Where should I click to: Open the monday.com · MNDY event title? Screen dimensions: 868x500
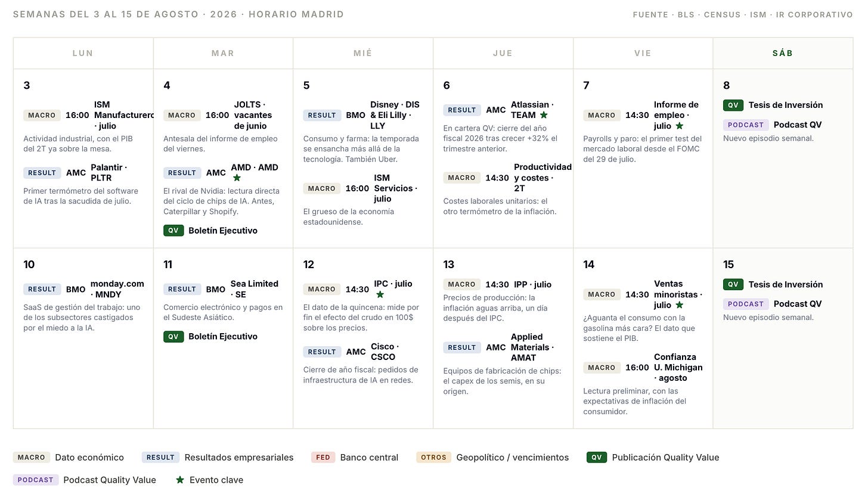coord(117,289)
